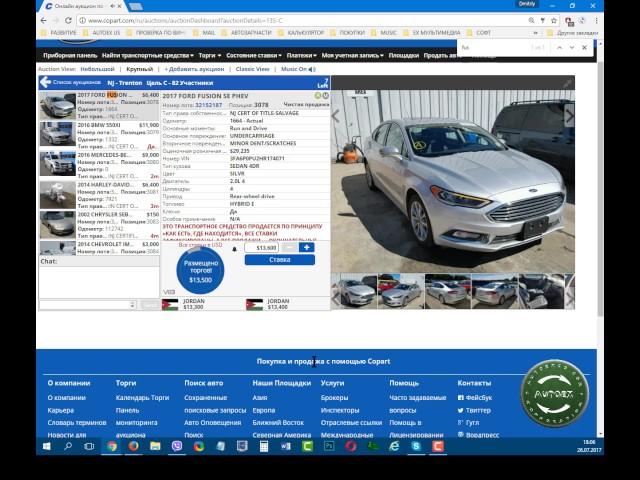Click the address bar URL field
640x480 pixels.
[302, 20]
